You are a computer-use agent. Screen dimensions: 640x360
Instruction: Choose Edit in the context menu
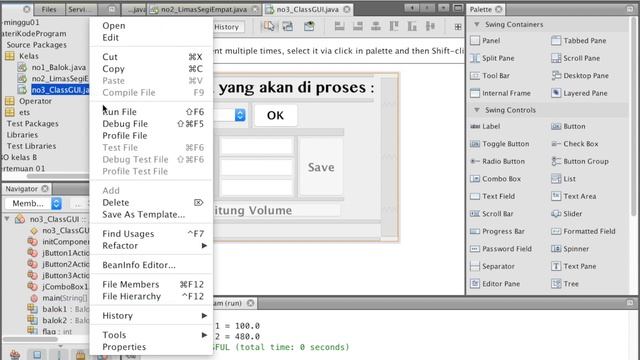click(x=151, y=38)
